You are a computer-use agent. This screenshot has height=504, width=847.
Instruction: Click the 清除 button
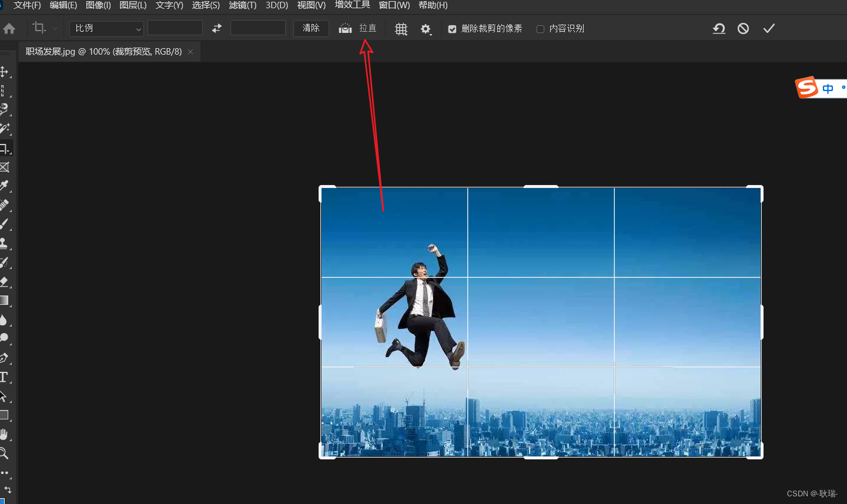[x=311, y=28]
